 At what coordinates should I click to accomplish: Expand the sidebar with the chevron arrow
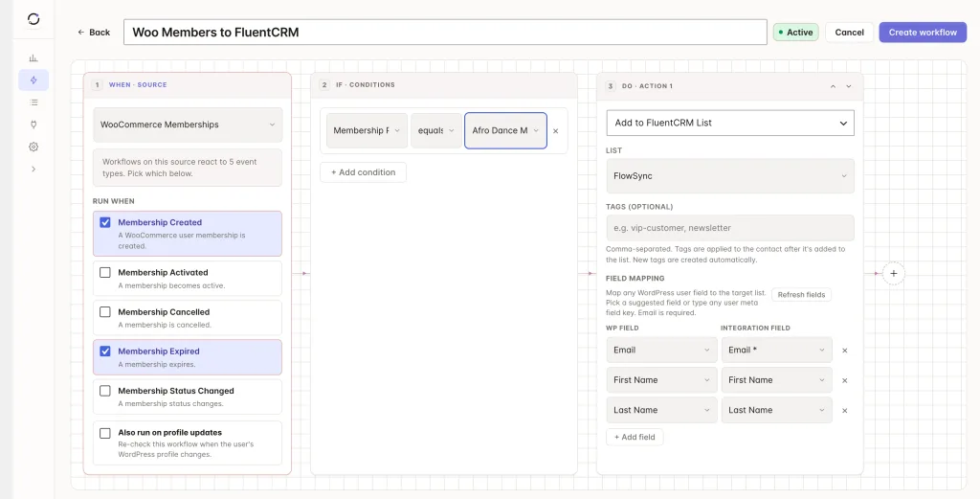pos(33,169)
